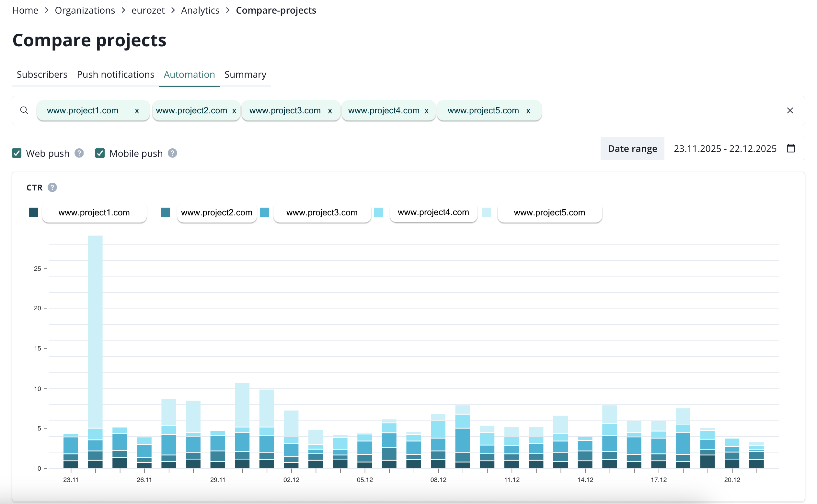This screenshot has height=504, width=817.
Task: Toggle www.project2.com legend series
Action: (216, 212)
